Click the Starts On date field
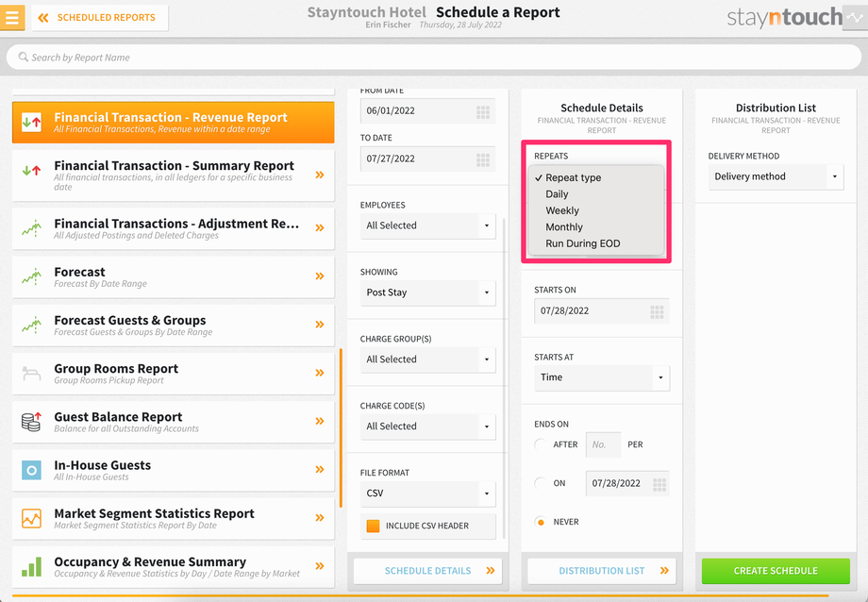The image size is (868, 602). (602, 311)
